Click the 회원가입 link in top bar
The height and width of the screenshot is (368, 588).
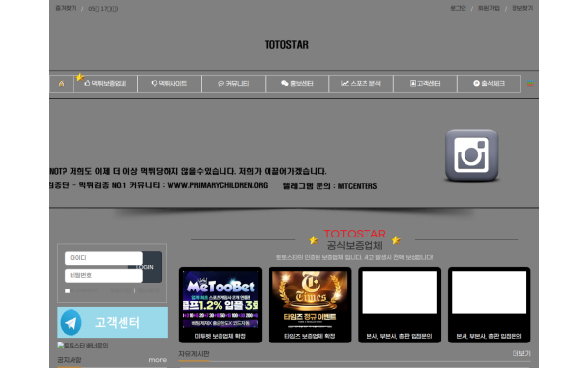pyautogui.click(x=489, y=8)
